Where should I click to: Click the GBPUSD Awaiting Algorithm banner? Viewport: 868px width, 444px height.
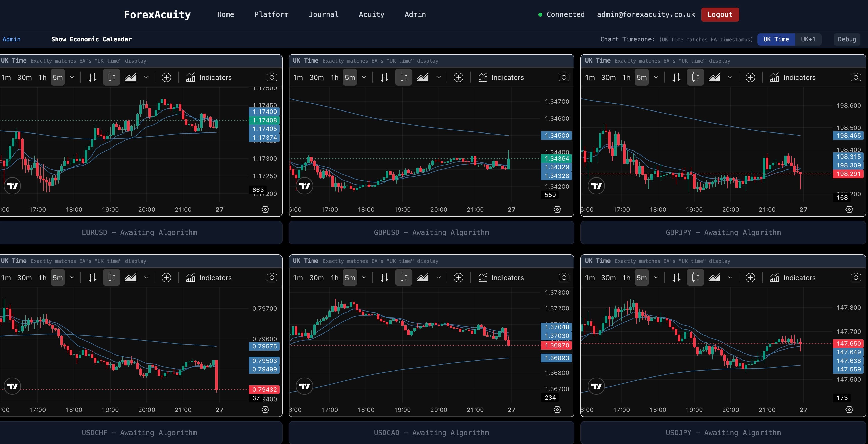pos(431,232)
